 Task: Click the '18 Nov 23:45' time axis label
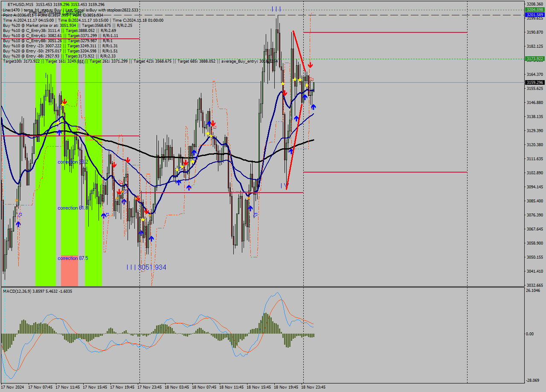coord(314,387)
